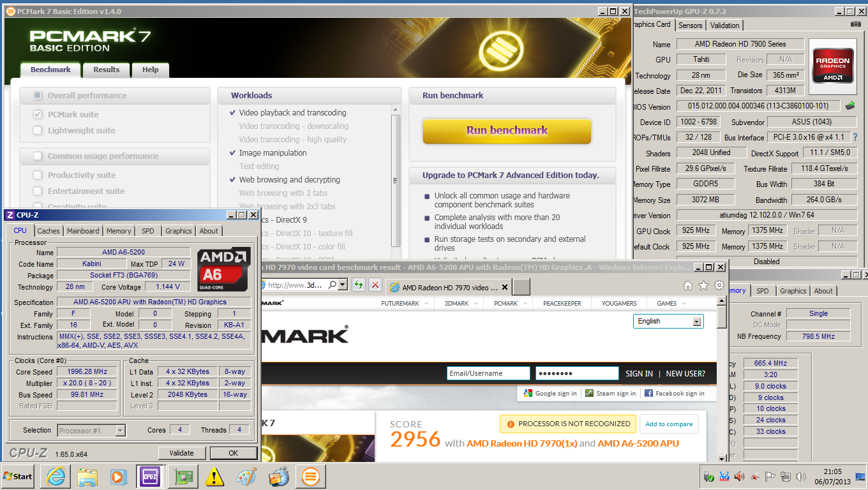Open the network tray icon
868x490 pixels.
[786, 477]
